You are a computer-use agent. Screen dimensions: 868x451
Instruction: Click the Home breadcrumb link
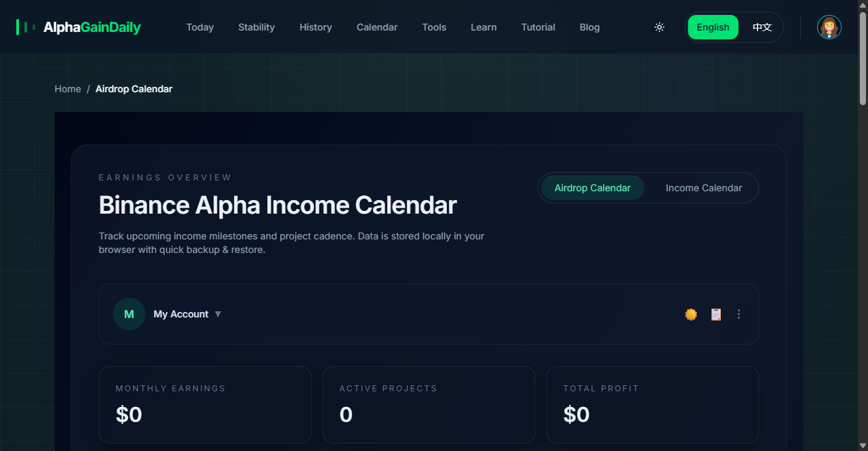click(x=68, y=89)
